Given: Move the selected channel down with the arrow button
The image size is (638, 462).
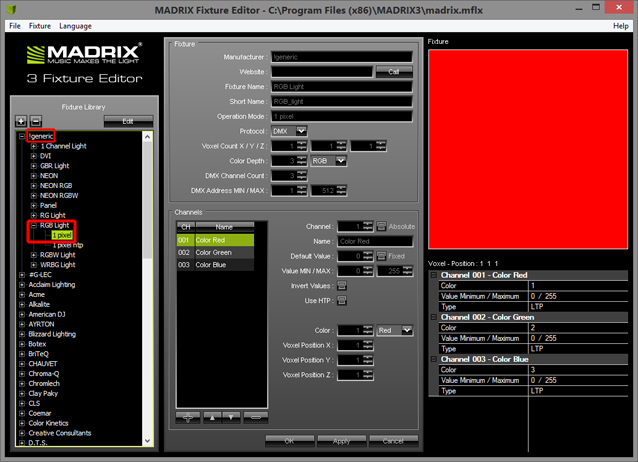Looking at the screenshot, I should 231,417.
